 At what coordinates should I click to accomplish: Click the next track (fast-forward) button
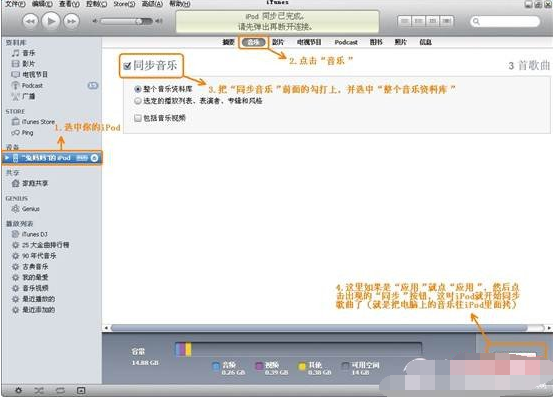pos(71,22)
